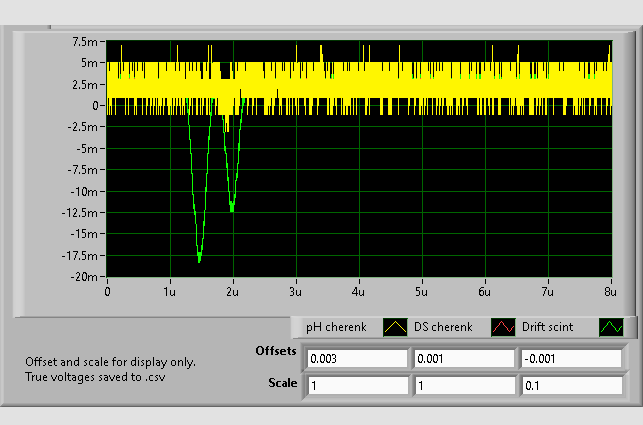Screen dimensions: 643x425
Task: Click the -20m bottom label on y-axis
Action: (x=86, y=277)
